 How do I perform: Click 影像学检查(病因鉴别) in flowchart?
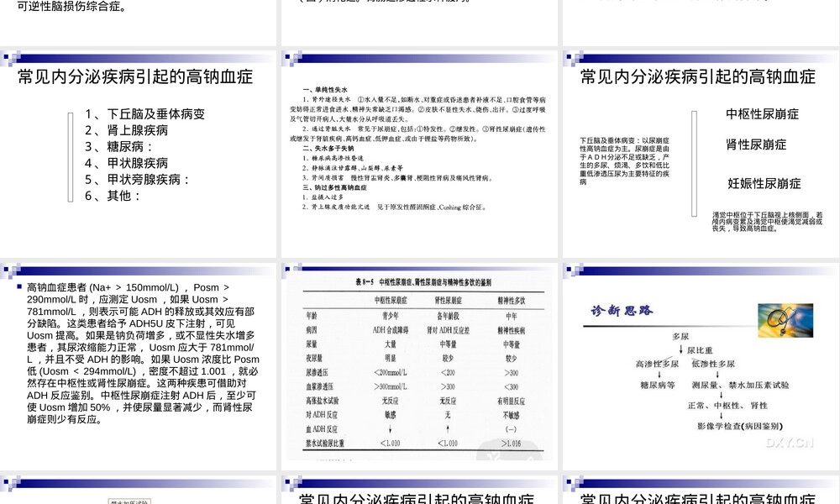point(740,427)
